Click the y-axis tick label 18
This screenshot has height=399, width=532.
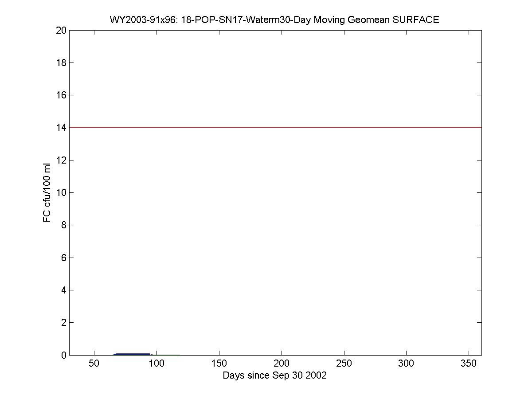[x=61, y=63]
